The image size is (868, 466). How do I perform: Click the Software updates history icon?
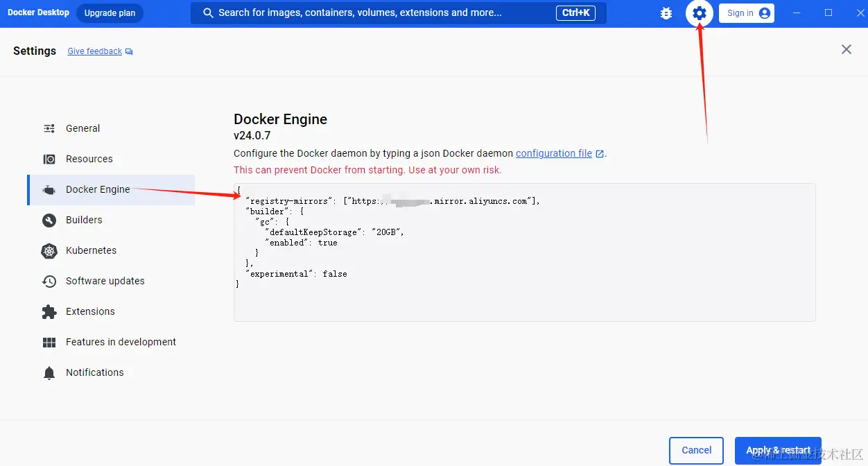pyautogui.click(x=49, y=281)
